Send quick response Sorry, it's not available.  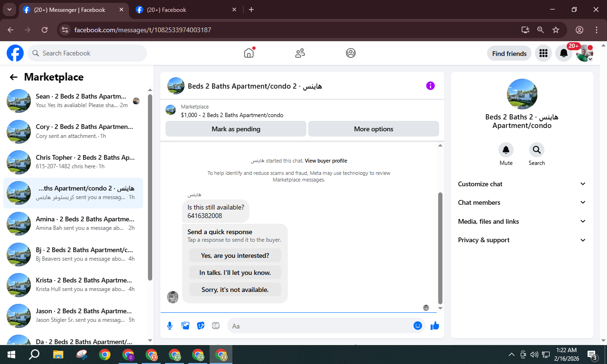point(235,290)
